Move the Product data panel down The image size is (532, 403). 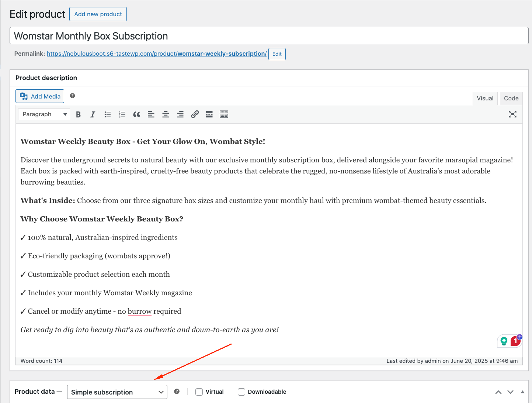click(510, 392)
